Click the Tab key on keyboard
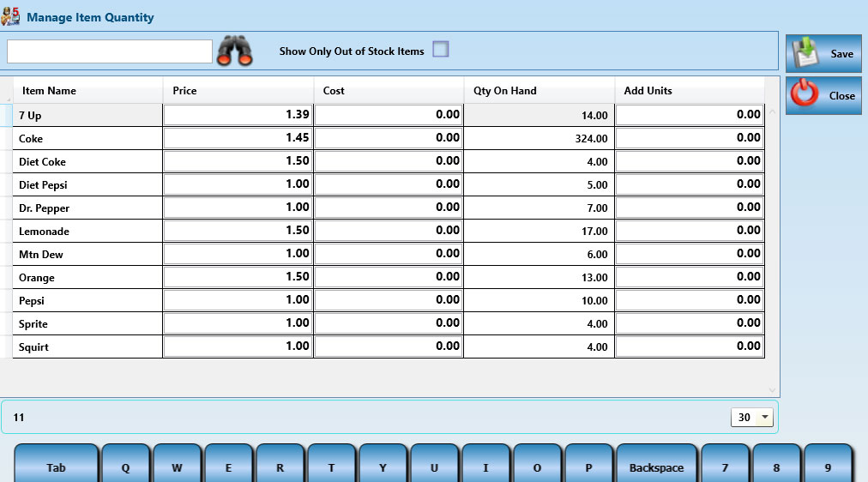Image resolution: width=868 pixels, height=482 pixels. point(56,464)
